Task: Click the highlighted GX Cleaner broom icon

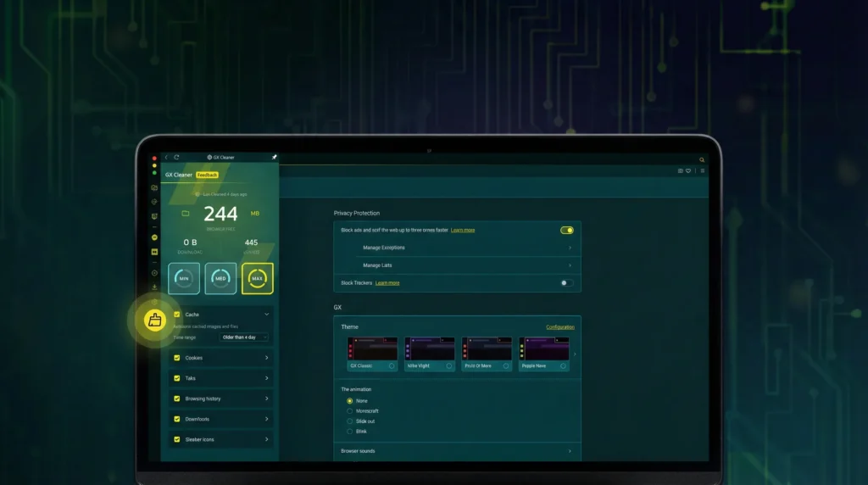Action: [154, 321]
